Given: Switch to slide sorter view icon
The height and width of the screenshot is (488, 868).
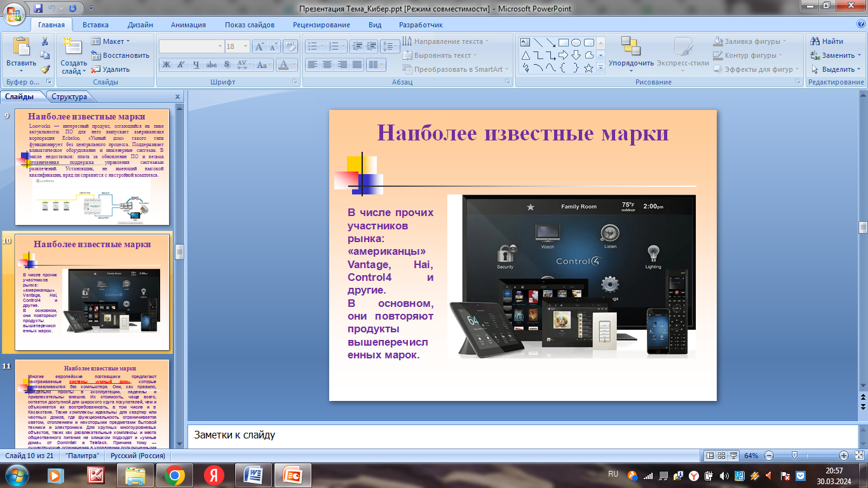Looking at the screenshot, I should [x=722, y=456].
